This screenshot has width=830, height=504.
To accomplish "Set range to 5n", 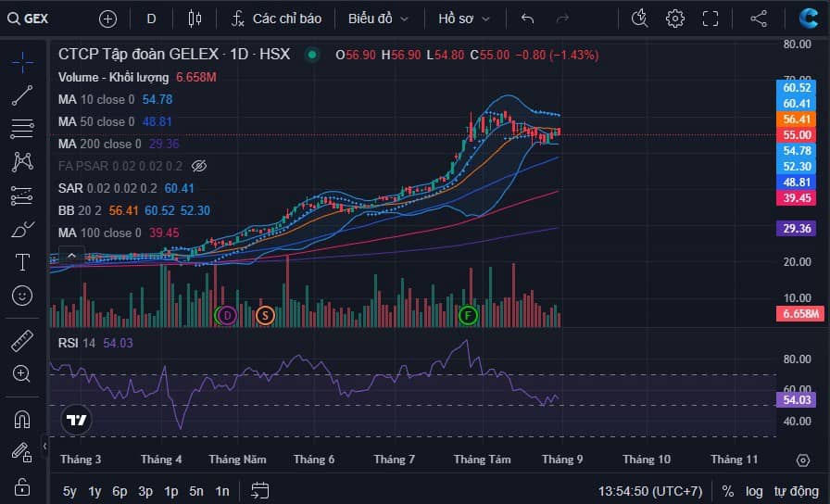I will (196, 491).
